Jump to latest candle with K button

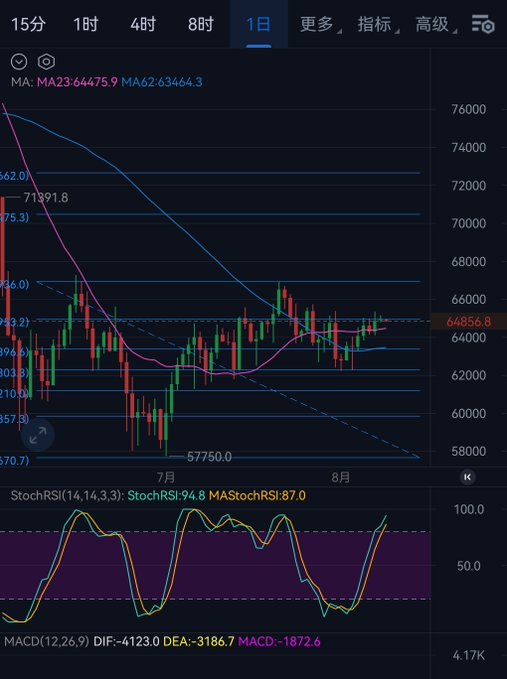coord(467,477)
